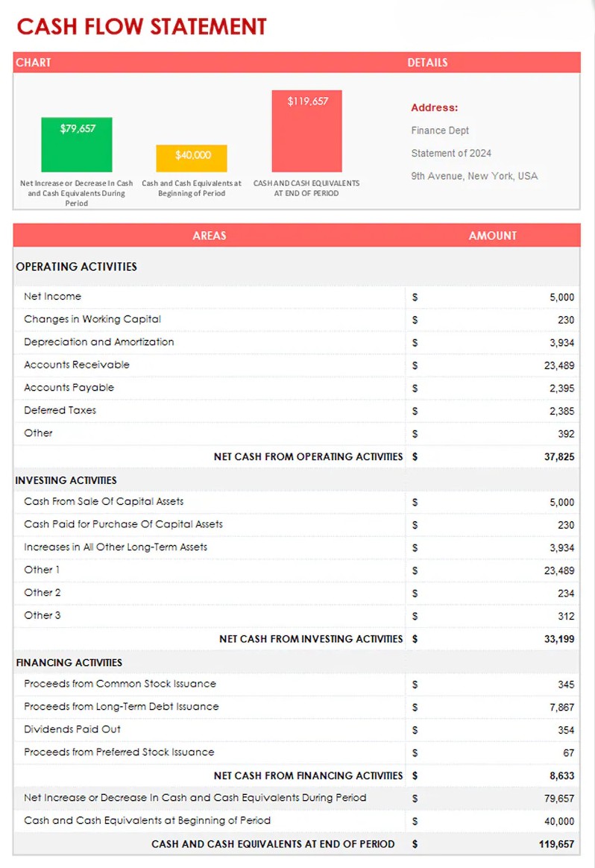Select the Depreciation and Amortization label cell
Screen dimensions: 595x868
coord(99,342)
